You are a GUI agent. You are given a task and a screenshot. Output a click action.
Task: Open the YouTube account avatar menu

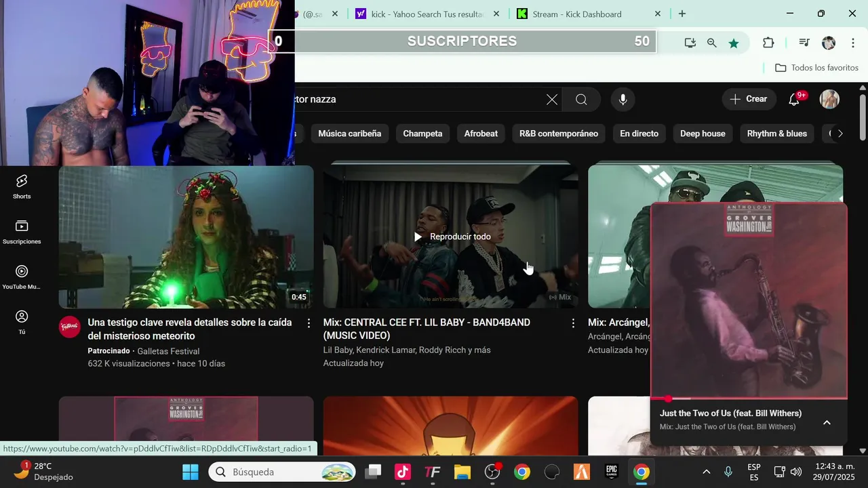pos(829,100)
